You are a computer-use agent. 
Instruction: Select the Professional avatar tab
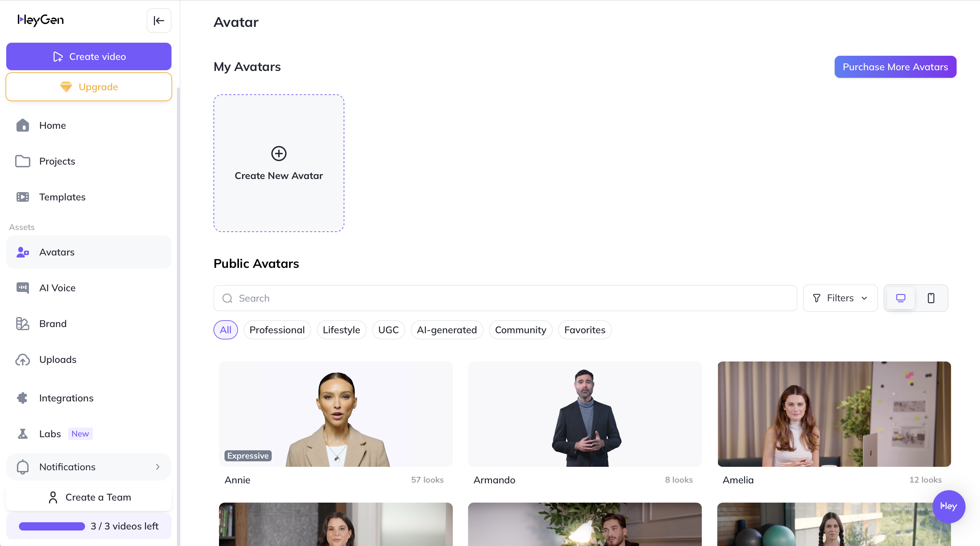[277, 330]
